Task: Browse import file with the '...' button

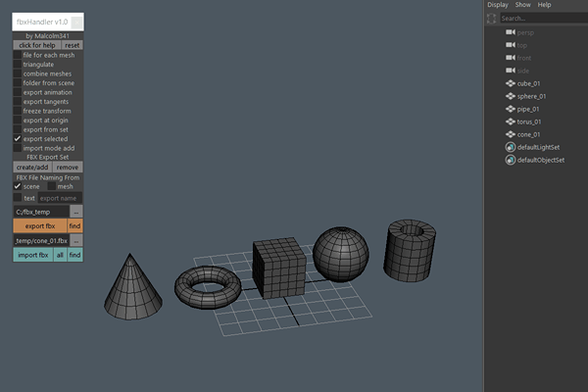Action: [76, 240]
